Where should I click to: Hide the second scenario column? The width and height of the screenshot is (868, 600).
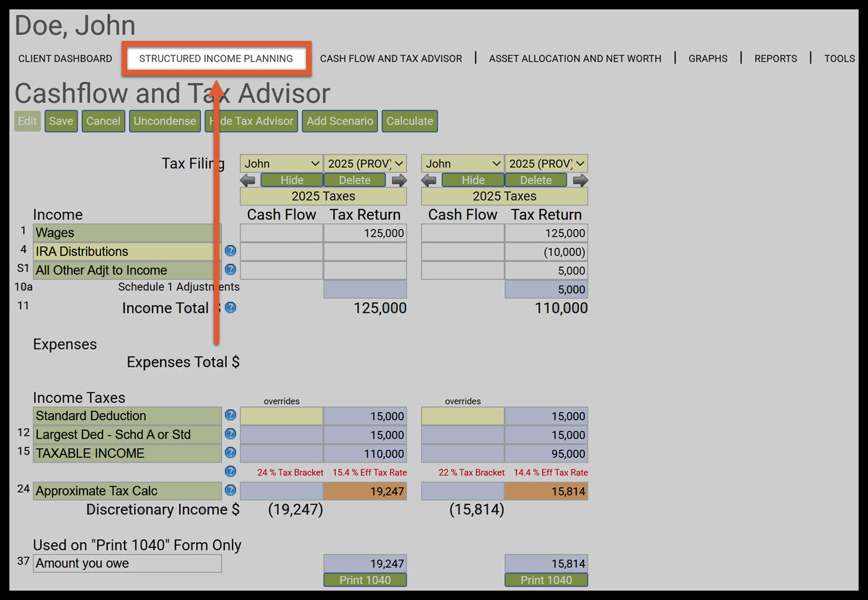point(473,180)
